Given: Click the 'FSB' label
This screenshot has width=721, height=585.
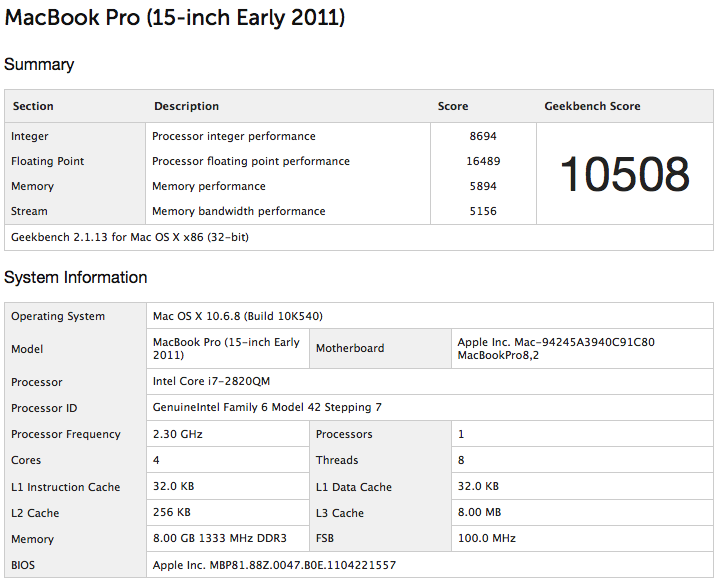Looking at the screenshot, I should [325, 538].
